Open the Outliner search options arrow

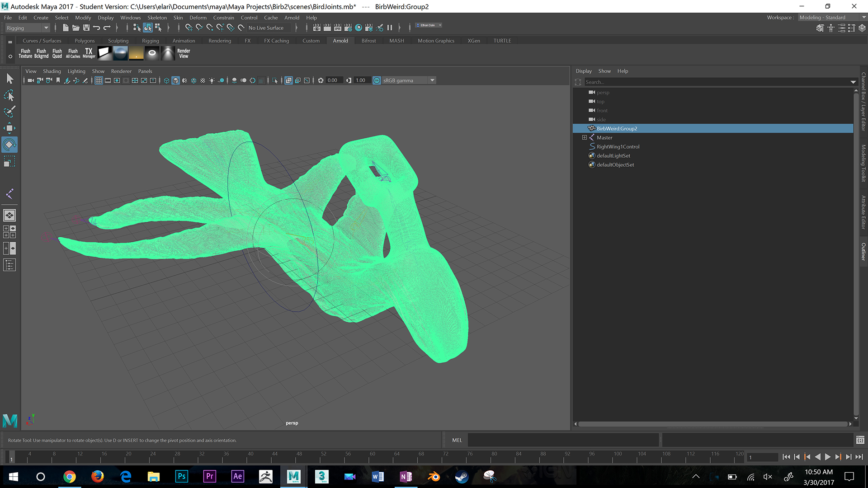(853, 82)
